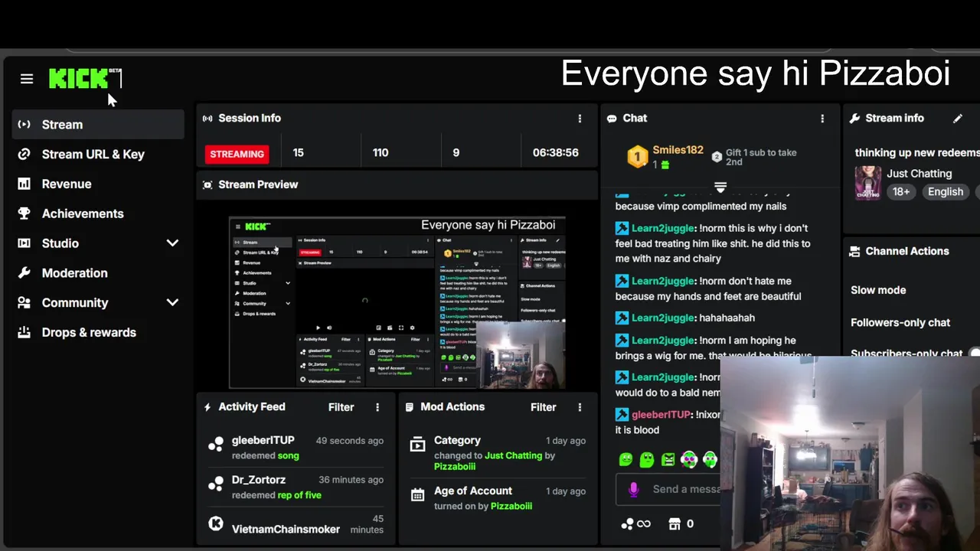Viewport: 980px width, 551px height.
Task: Click the Subscribers-only chat channel action
Action: pos(906,354)
